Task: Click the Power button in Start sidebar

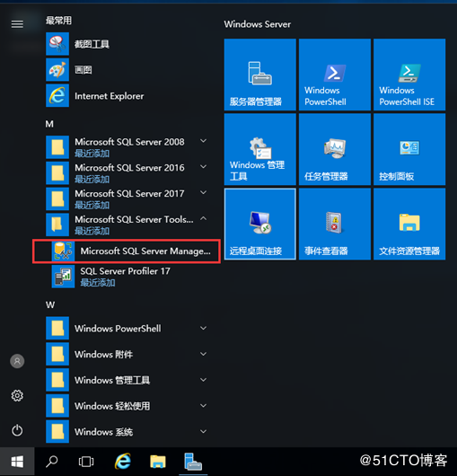Action: tap(17, 430)
